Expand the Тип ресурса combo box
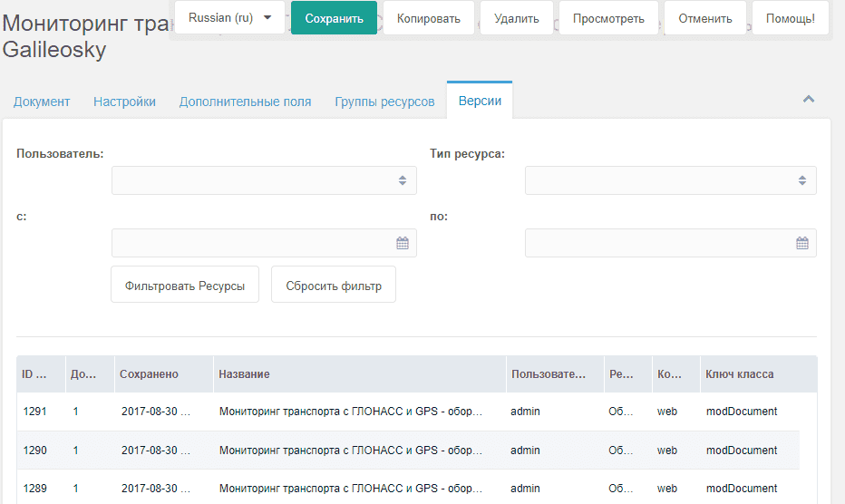 pos(802,180)
